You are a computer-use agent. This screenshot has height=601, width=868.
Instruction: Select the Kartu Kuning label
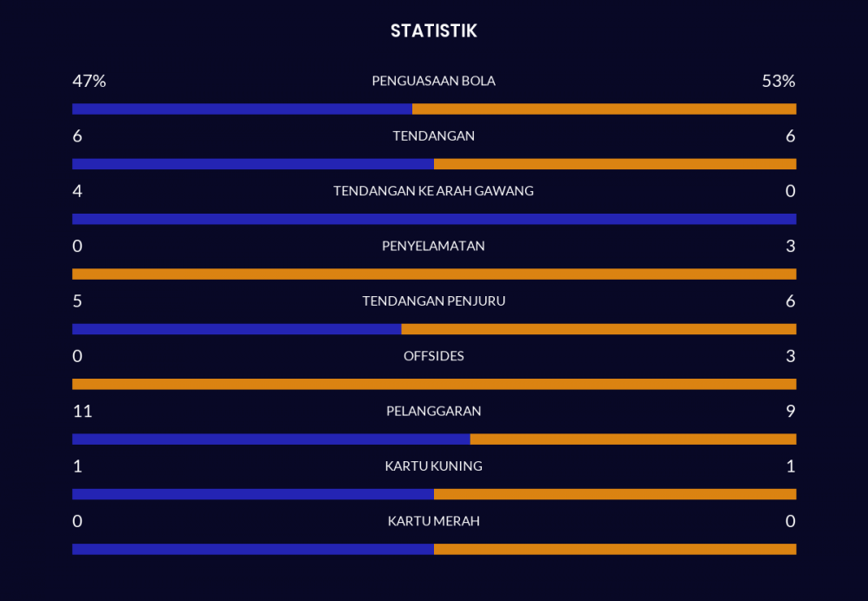click(x=433, y=466)
